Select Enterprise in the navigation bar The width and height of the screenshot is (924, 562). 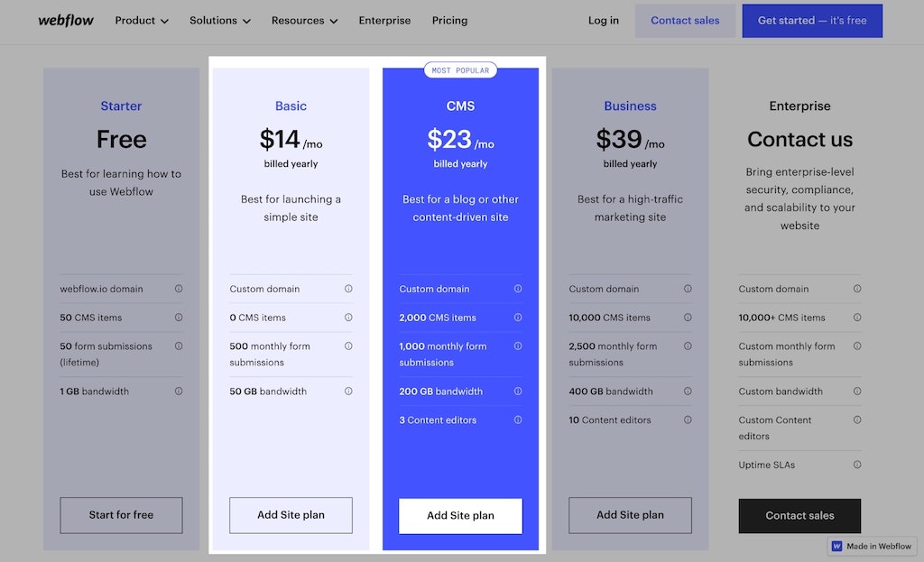[x=384, y=20]
